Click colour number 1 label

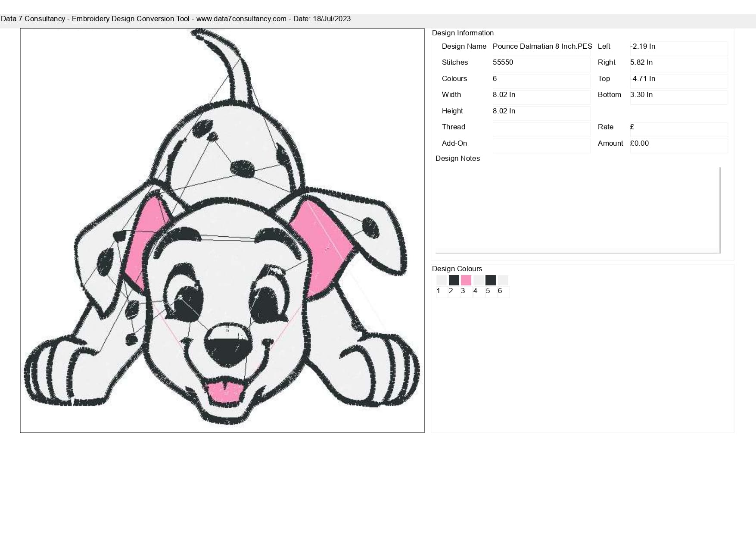pos(439,291)
